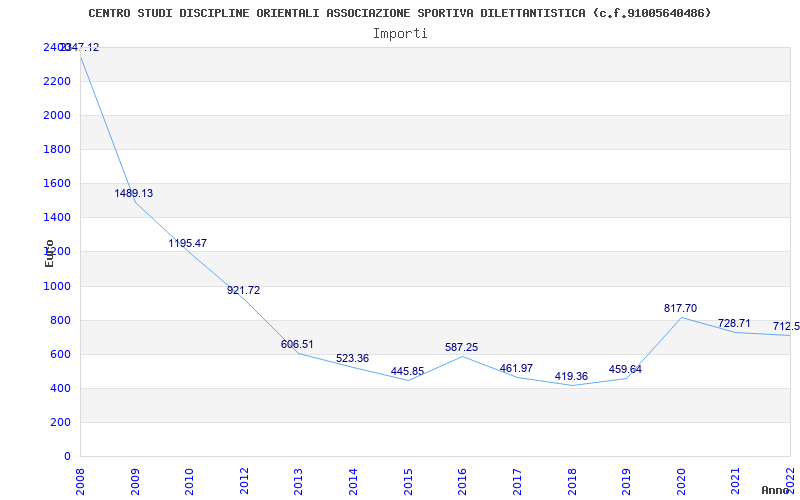
Task: Click the data label 419.36
Action: (571, 377)
